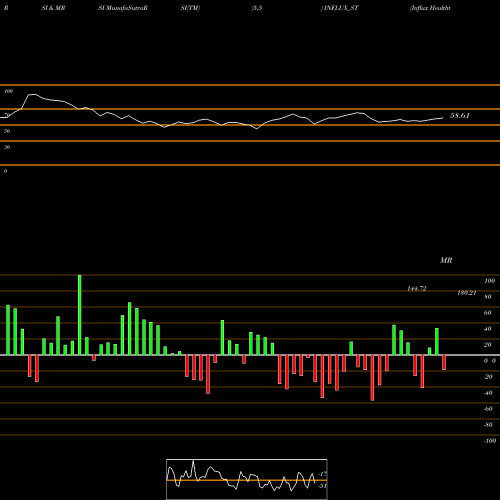The image size is (500, 500).
Task: Click the 40 label on MR axis
Action: 488,329
